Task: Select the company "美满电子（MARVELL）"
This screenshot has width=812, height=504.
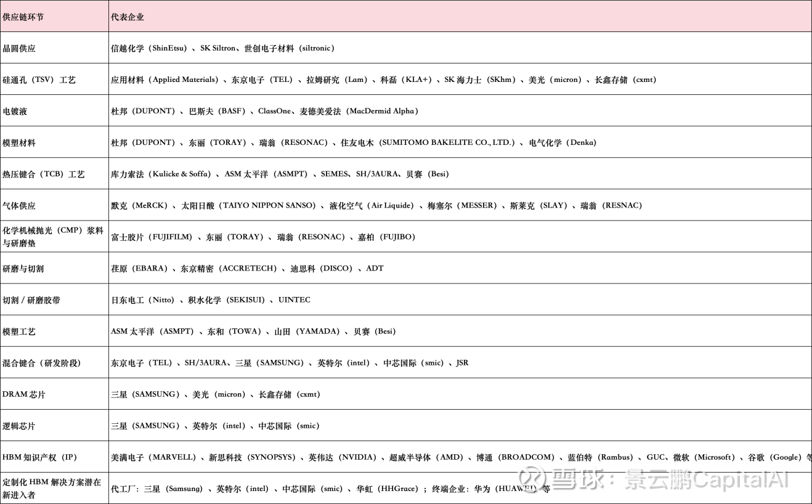Action: click(153, 457)
